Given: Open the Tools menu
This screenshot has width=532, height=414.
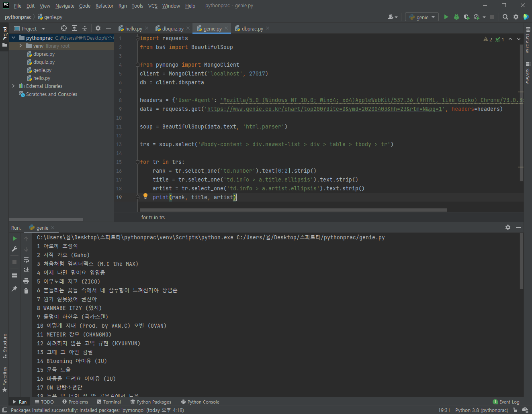Looking at the screenshot, I should [x=137, y=6].
